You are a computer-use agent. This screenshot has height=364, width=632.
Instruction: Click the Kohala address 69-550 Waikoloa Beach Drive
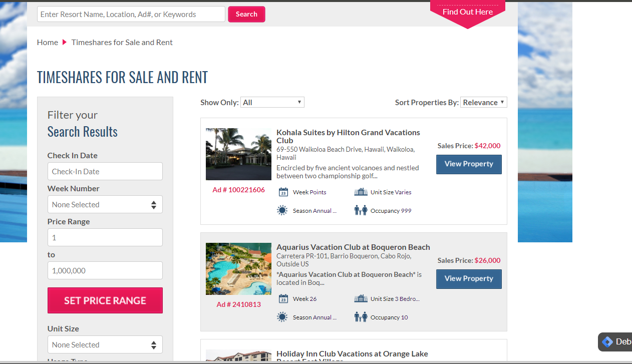(x=346, y=153)
